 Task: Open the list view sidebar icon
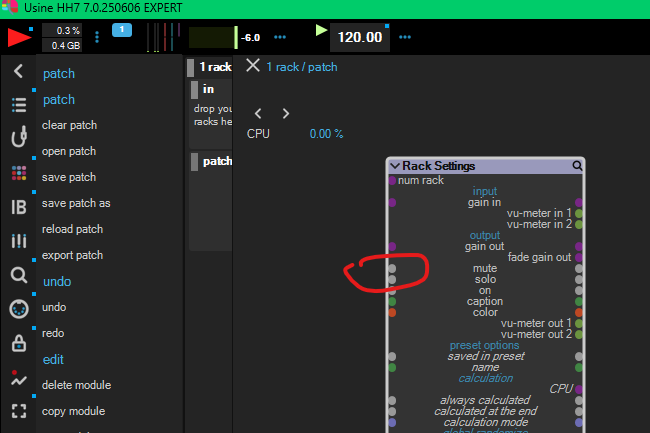tap(18, 105)
